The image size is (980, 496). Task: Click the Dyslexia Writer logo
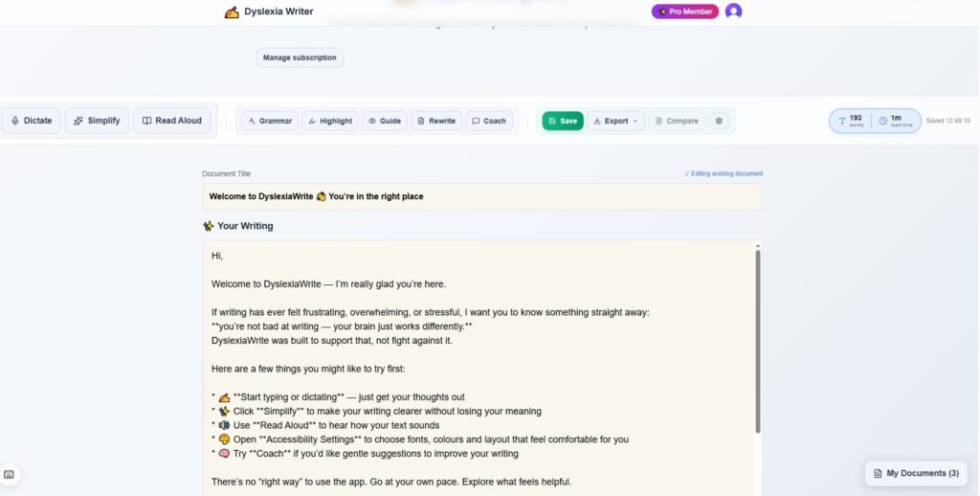click(269, 11)
